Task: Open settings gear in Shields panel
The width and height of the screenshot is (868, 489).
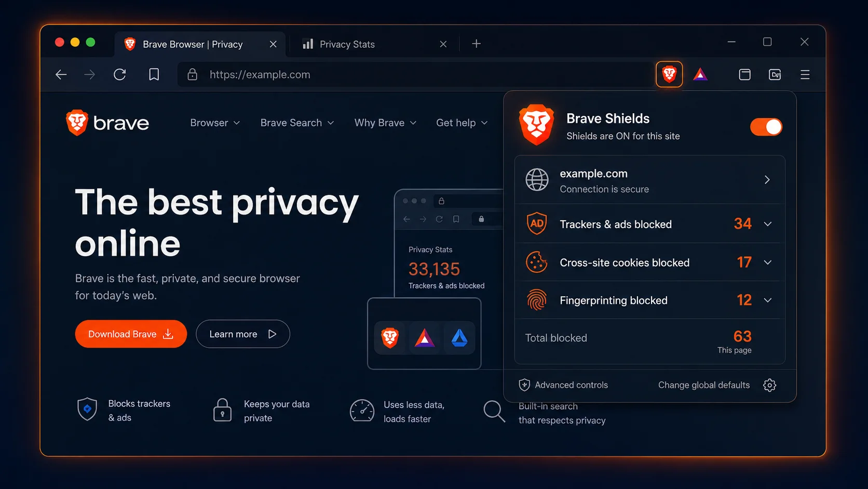Action: (769, 385)
